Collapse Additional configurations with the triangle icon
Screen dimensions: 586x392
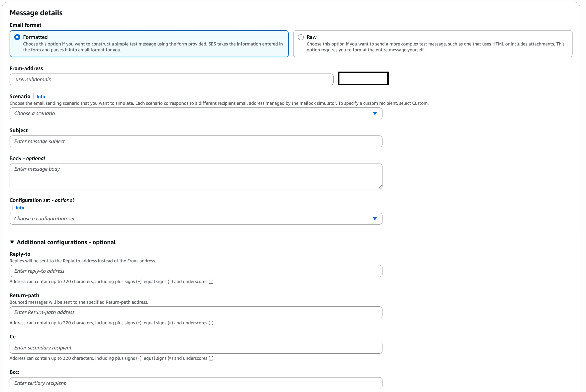[x=12, y=242]
